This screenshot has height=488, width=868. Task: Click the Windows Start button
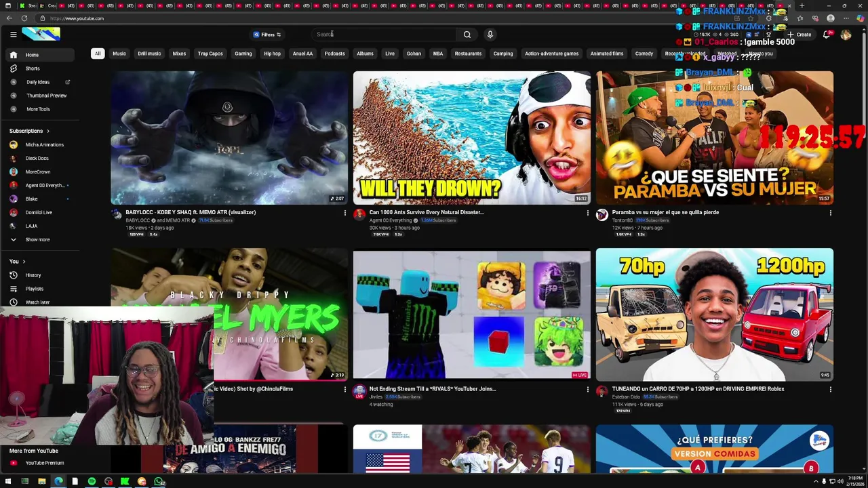(7, 482)
